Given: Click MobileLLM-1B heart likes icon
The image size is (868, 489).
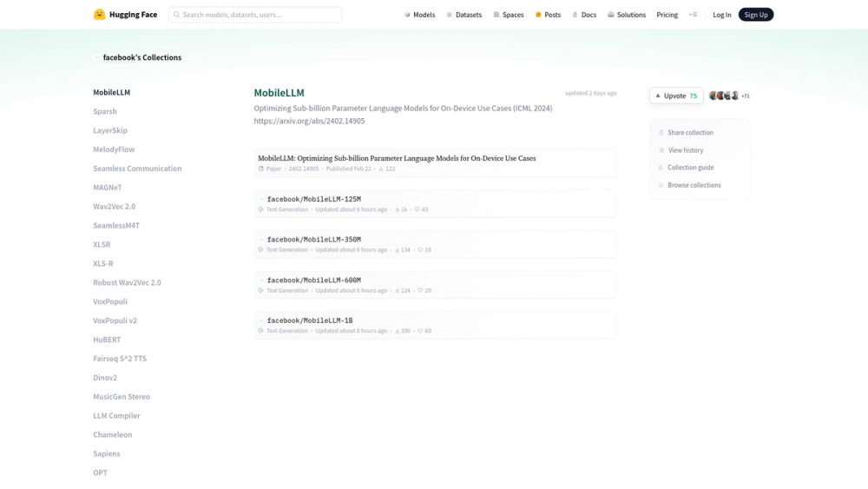Looking at the screenshot, I should pyautogui.click(x=420, y=331).
